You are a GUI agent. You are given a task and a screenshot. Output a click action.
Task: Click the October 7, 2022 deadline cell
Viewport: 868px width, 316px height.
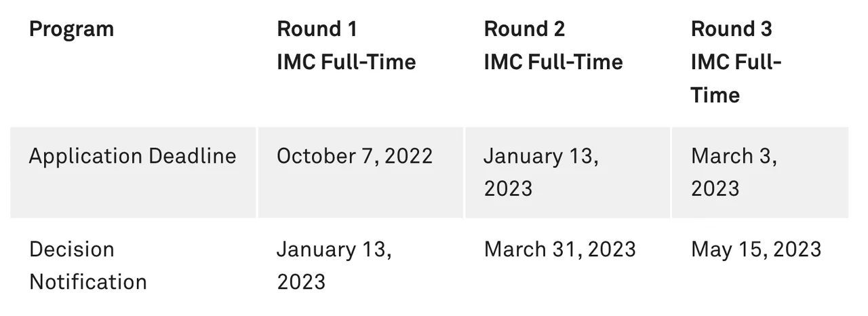354,156
